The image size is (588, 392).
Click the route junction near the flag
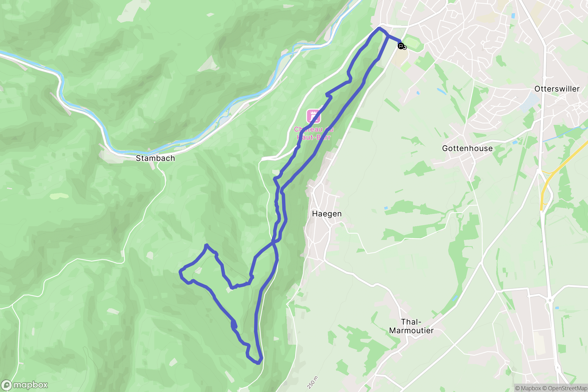(388, 35)
